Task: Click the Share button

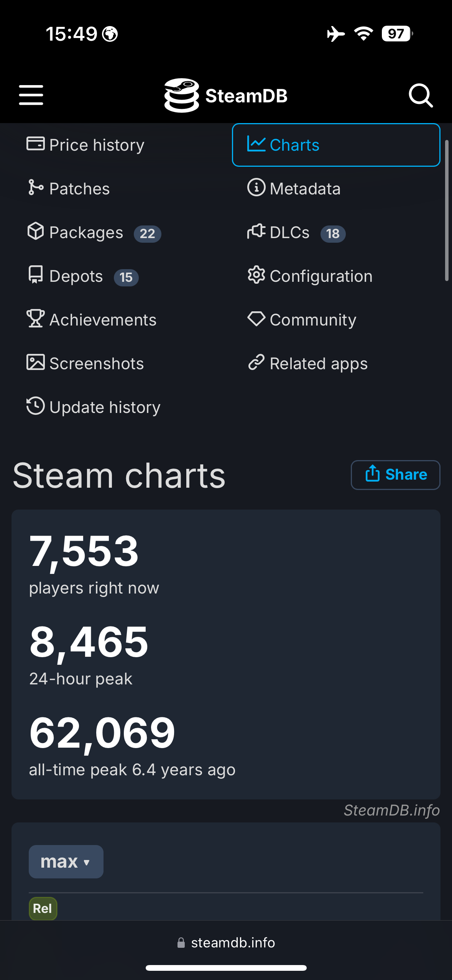Action: pyautogui.click(x=395, y=475)
